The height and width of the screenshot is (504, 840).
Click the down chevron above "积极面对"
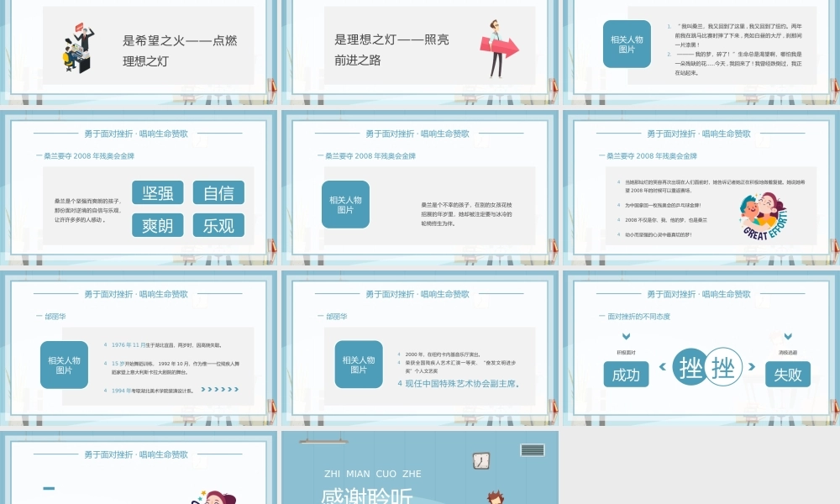(626, 336)
